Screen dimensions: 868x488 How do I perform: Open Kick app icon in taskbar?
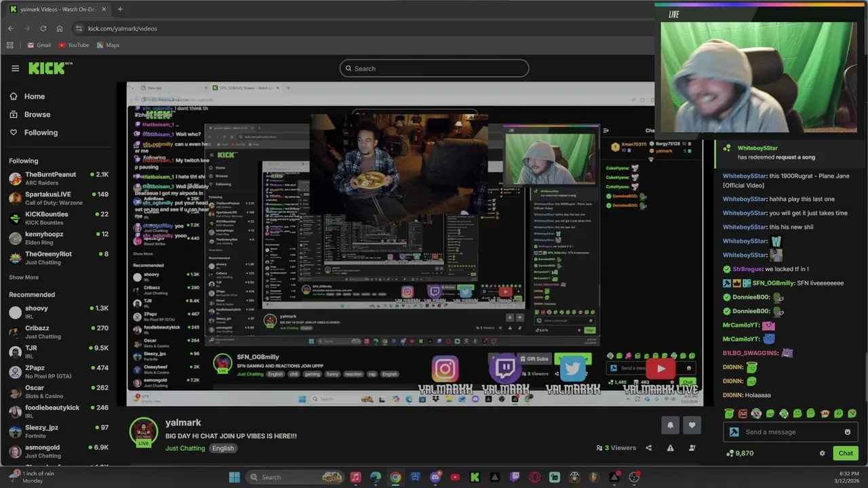(475, 477)
